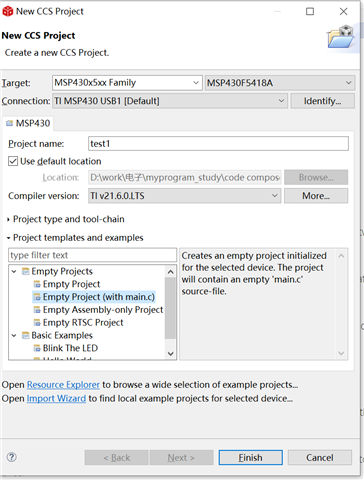Click the template list scrollbar thumb
This screenshot has height=480, width=364.
pyautogui.click(x=170, y=308)
